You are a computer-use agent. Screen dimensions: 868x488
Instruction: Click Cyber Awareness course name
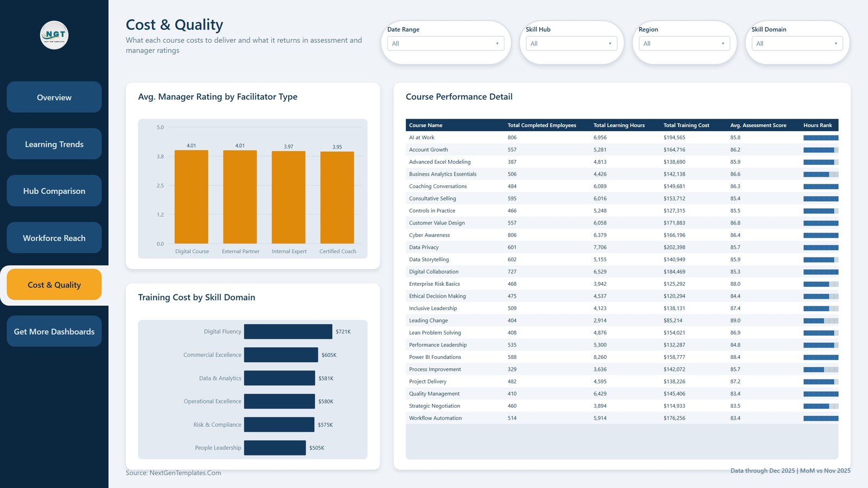coord(430,235)
